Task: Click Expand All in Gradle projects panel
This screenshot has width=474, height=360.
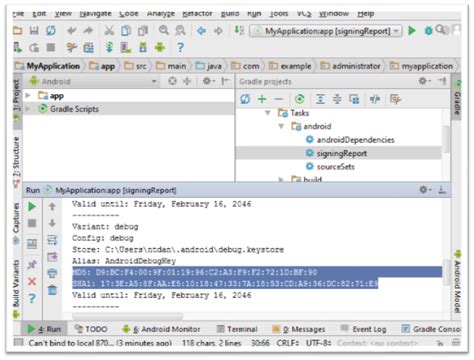Action: 320,99
